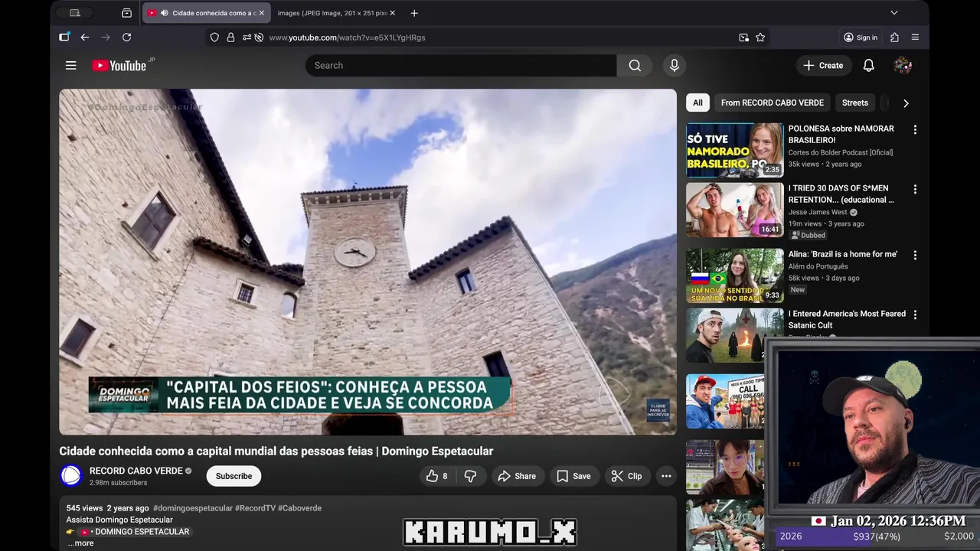Click the video title text

276,452
